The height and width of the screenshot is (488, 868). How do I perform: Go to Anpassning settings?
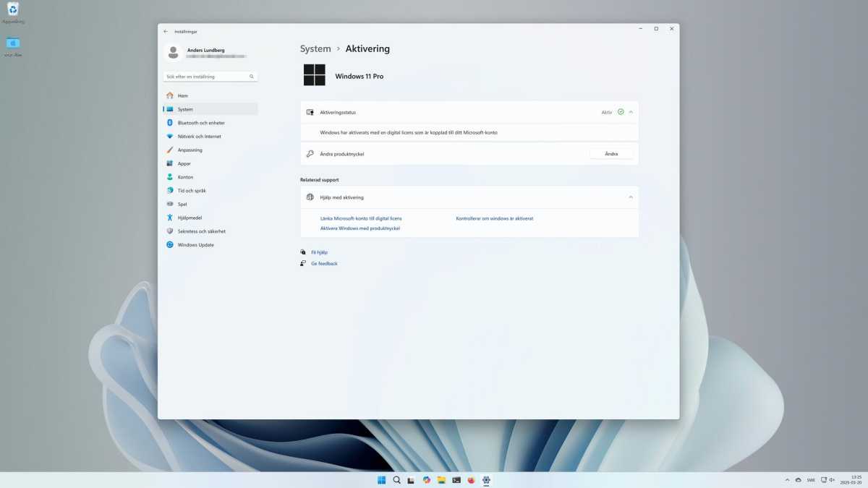click(x=190, y=150)
